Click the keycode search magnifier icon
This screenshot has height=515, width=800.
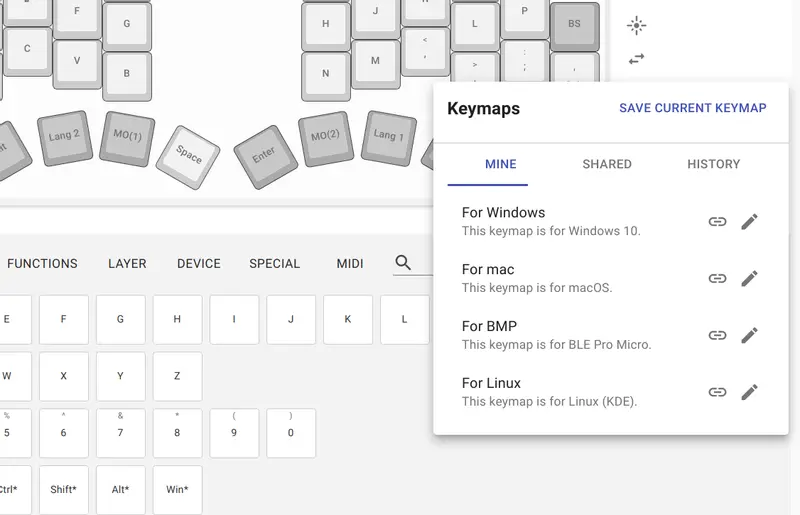[403, 263]
